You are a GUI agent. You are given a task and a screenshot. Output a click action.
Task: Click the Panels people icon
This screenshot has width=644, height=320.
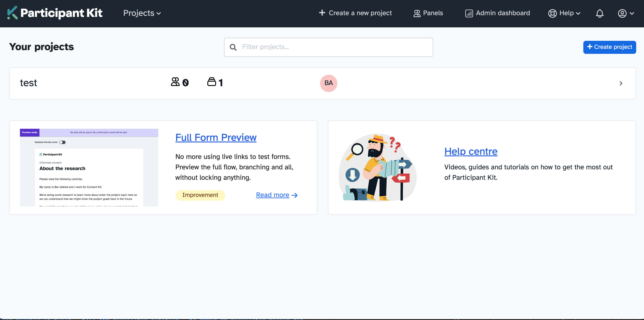[x=417, y=13]
